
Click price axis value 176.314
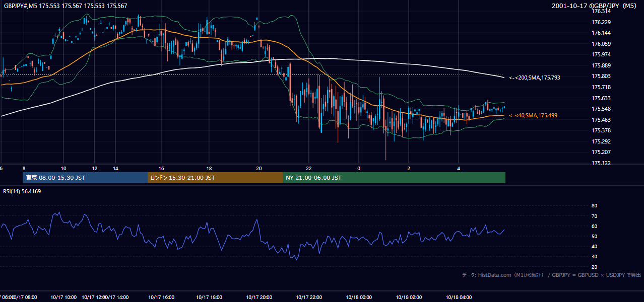[601, 11]
